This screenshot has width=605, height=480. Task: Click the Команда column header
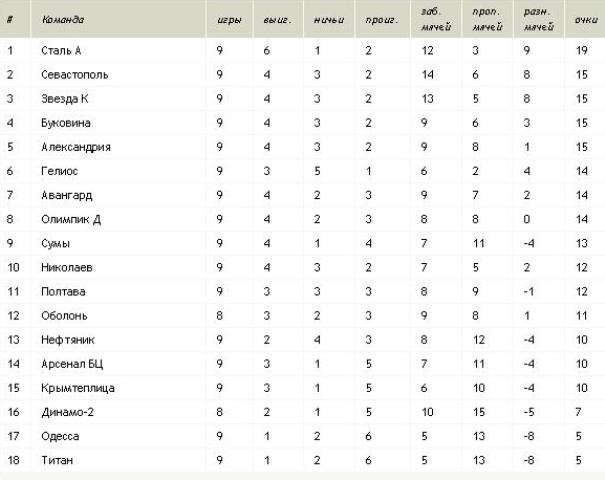click(63, 19)
